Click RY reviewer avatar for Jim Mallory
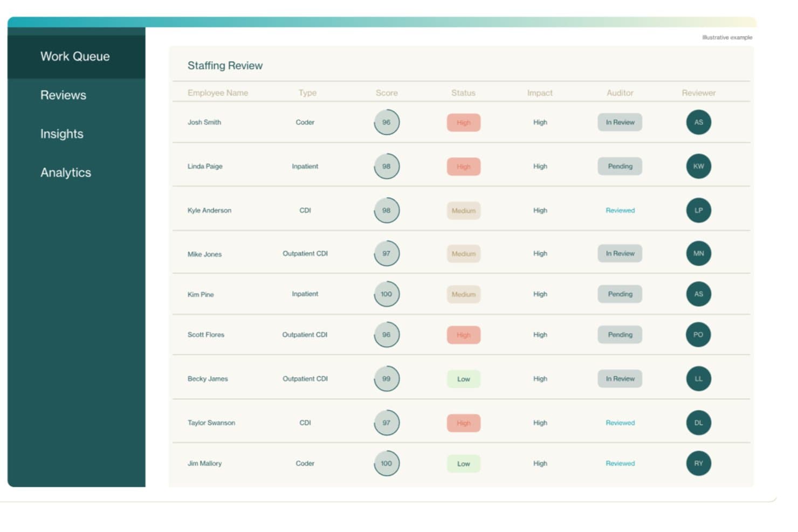This screenshot has width=798, height=532. pyautogui.click(x=698, y=464)
